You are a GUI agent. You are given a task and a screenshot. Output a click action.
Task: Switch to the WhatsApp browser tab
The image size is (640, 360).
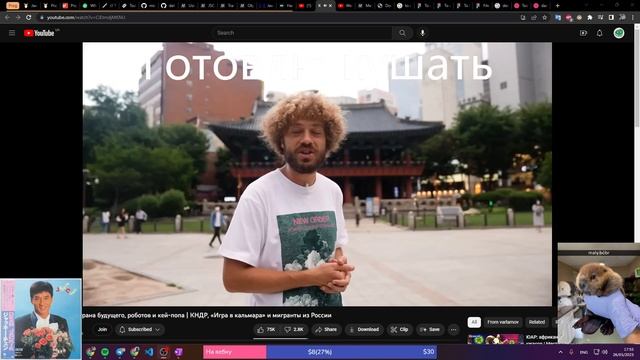pyautogui.click(x=90, y=6)
